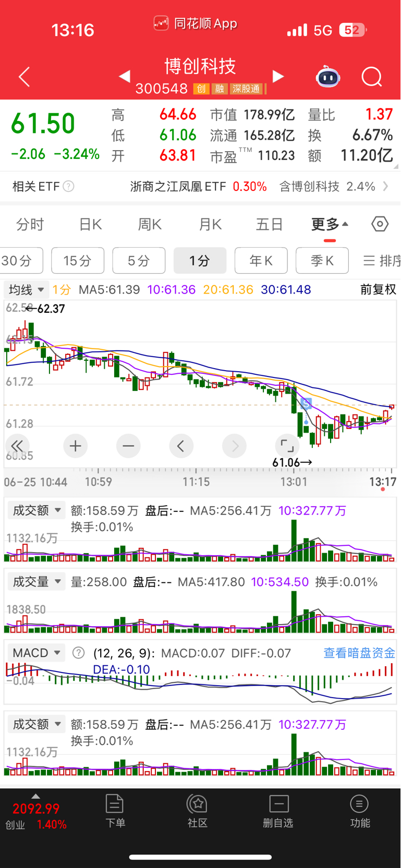Tap the blue S signal marker on chart
401x868 pixels.
point(306,403)
